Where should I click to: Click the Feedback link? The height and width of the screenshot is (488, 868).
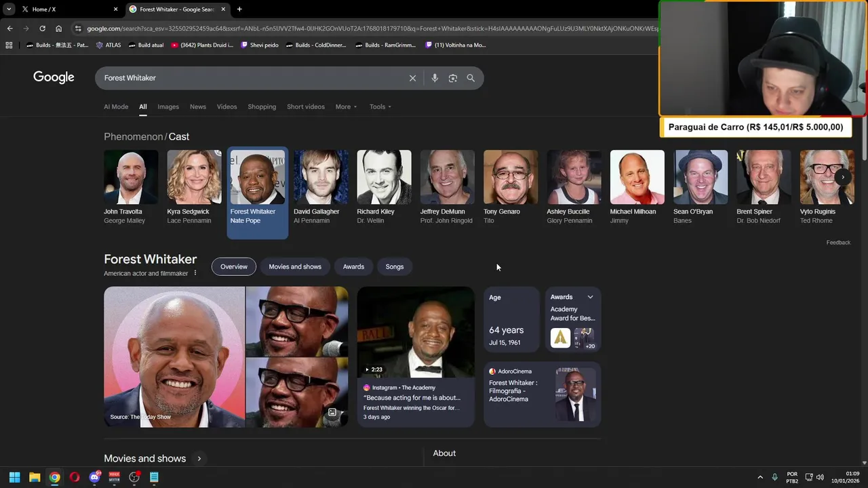click(838, 243)
